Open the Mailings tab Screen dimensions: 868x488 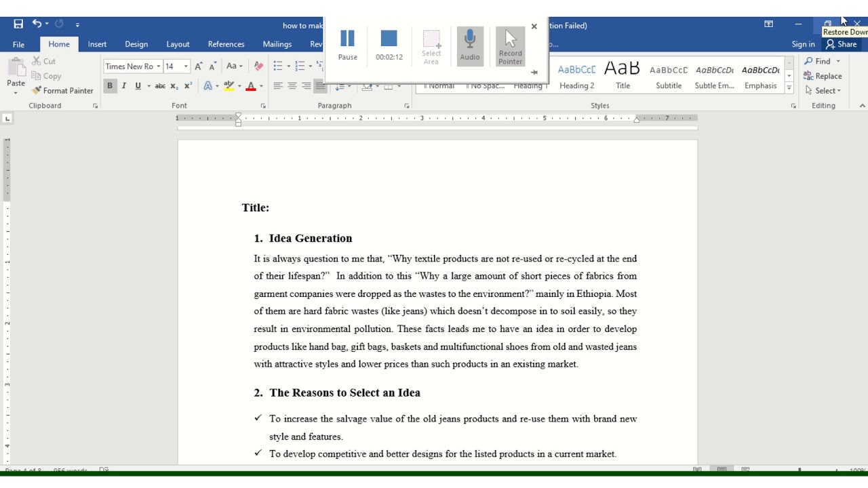(x=277, y=44)
